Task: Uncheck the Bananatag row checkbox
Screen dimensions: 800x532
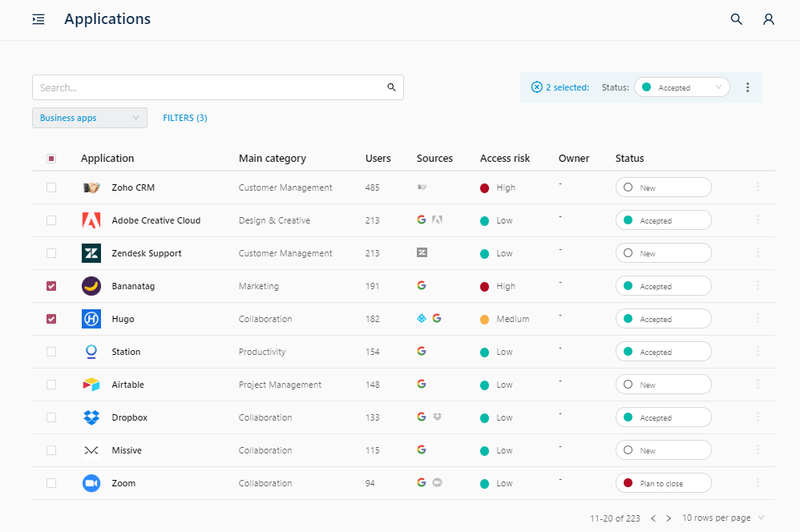Action: tap(51, 286)
